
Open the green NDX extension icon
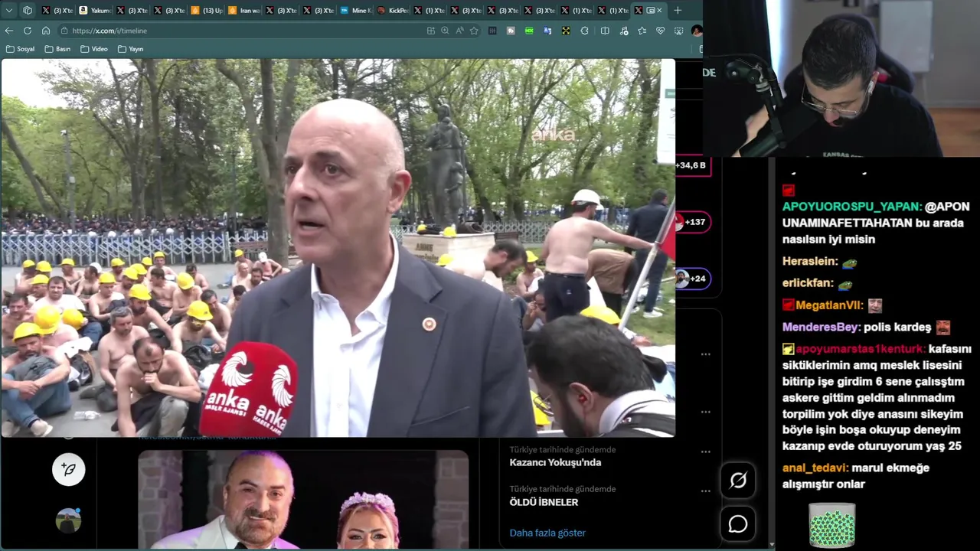coord(529,31)
